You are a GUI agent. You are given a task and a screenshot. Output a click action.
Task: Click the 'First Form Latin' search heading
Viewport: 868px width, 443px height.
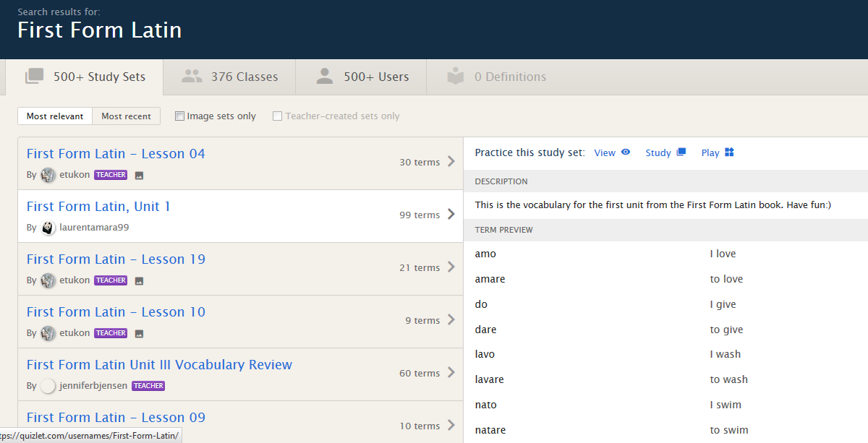tap(100, 30)
